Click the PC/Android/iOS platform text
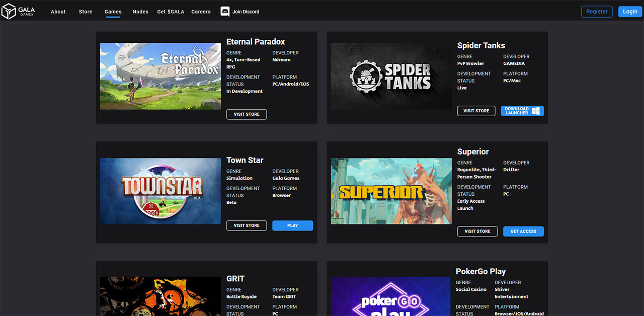This screenshot has height=316, width=644. pyautogui.click(x=290, y=84)
